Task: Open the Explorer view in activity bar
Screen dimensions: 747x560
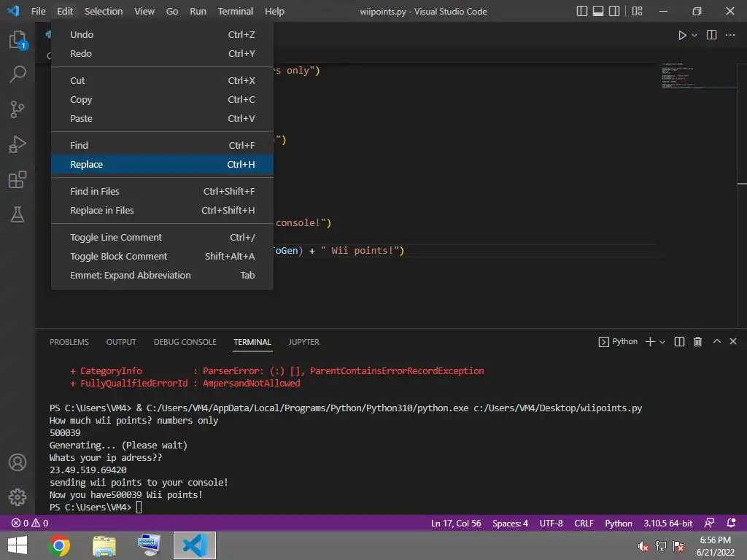Action: pyautogui.click(x=18, y=39)
